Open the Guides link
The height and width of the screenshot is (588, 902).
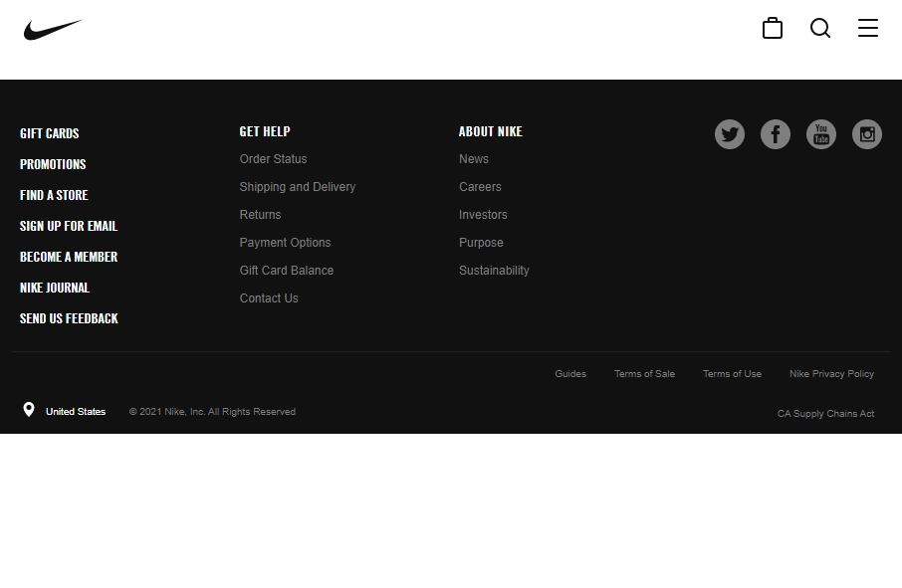570,374
